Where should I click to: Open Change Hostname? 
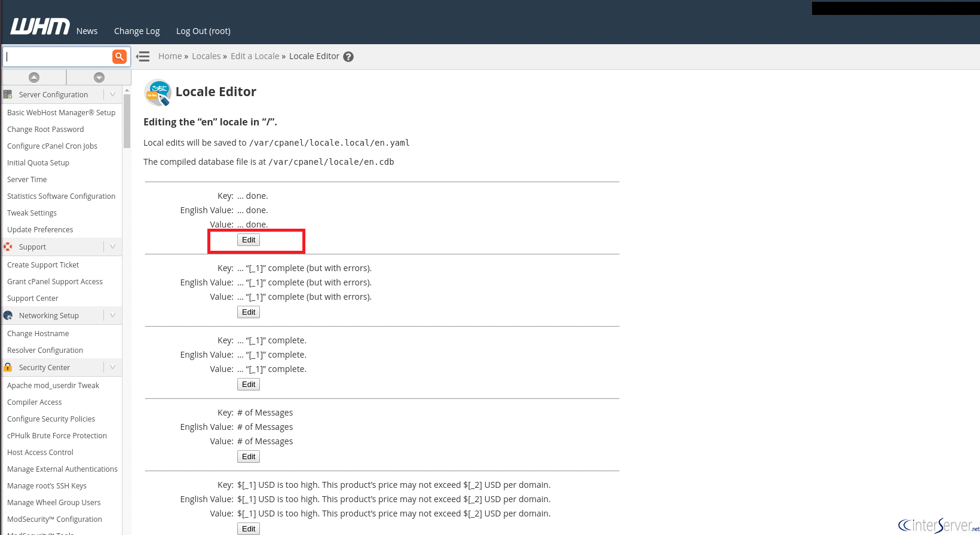(38, 333)
